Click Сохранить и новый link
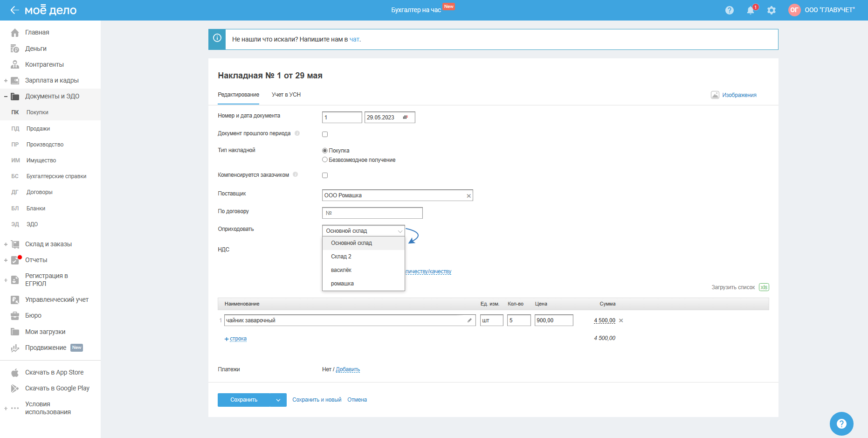This screenshot has height=438, width=868. click(x=317, y=400)
